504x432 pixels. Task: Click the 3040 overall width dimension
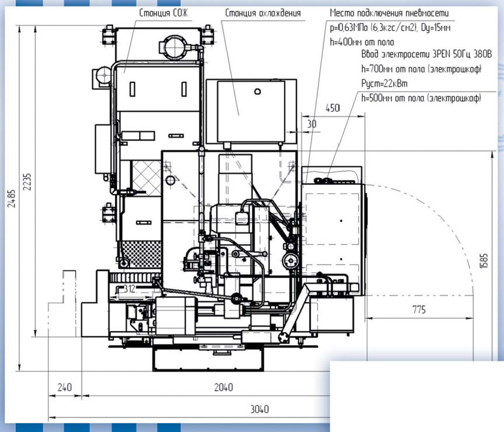coord(260,409)
